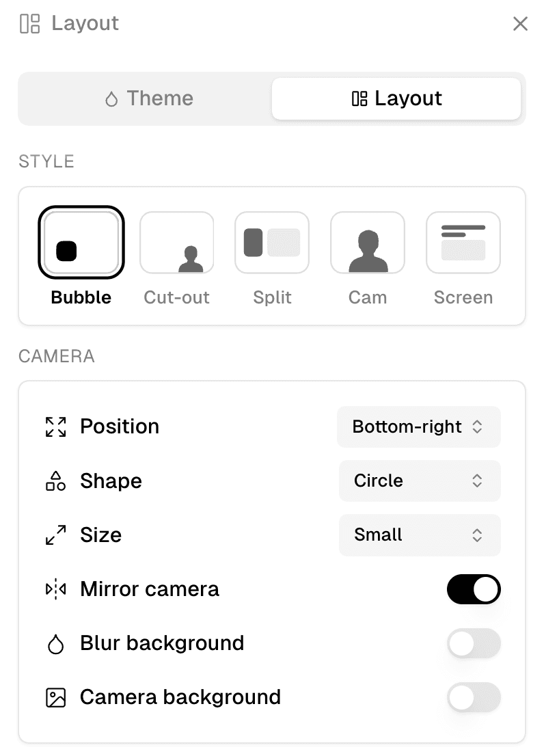Switch to the Theme tab
Screen dimensions: 544x756
click(149, 98)
